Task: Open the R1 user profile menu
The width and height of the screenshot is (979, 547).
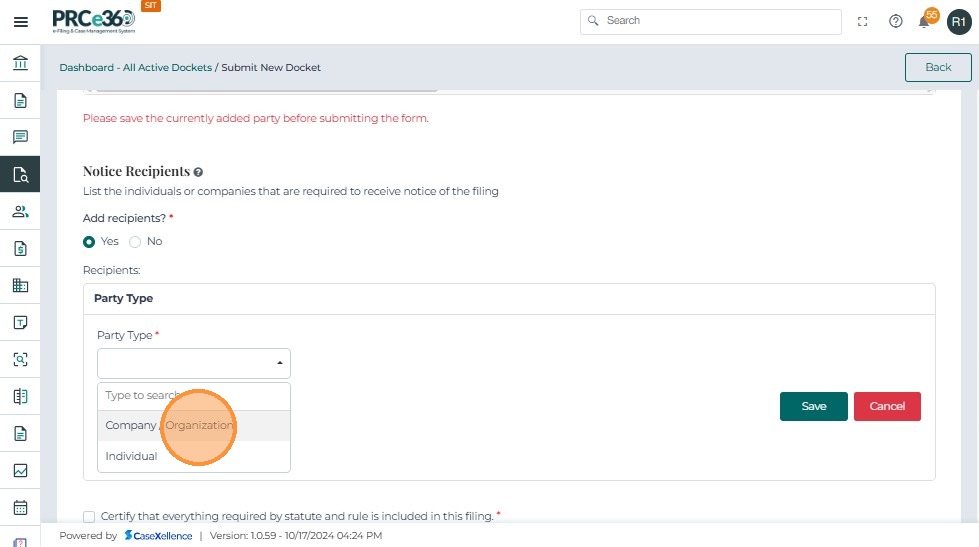Action: point(958,21)
